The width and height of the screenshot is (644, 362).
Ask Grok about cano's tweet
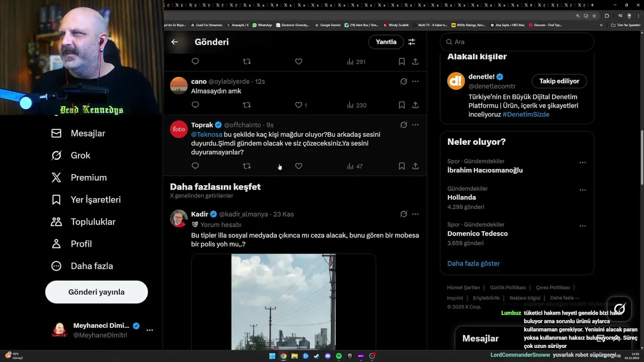point(404,81)
